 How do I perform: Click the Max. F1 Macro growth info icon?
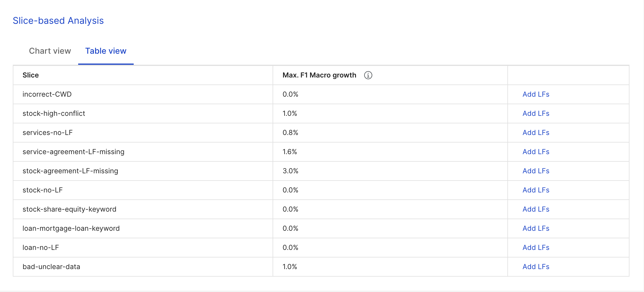[368, 75]
